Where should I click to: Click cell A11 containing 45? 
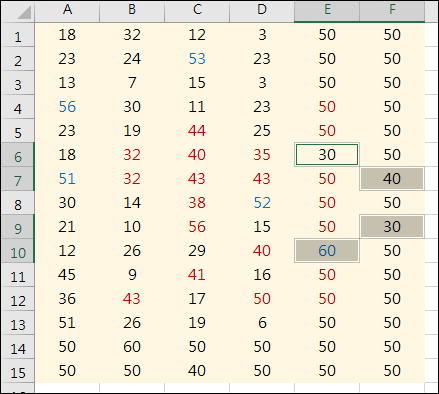(67, 275)
